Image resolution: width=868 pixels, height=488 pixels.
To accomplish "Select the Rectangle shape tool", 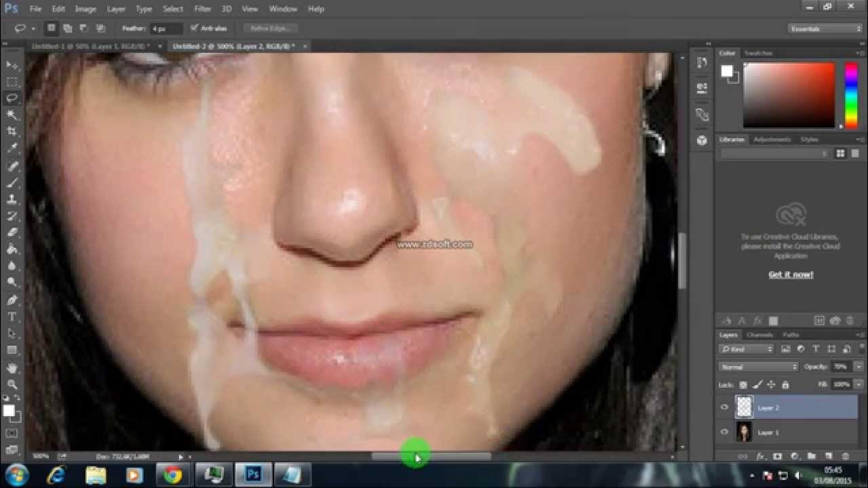I will (12, 350).
